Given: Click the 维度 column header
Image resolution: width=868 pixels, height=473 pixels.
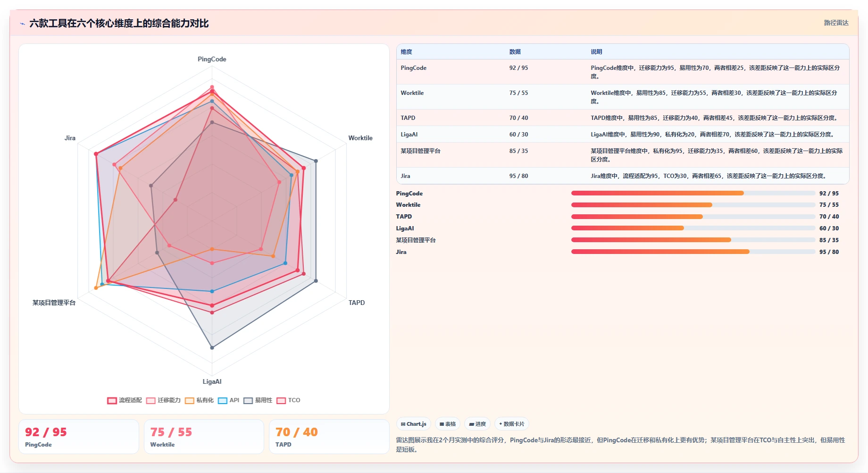Looking at the screenshot, I should (406, 52).
